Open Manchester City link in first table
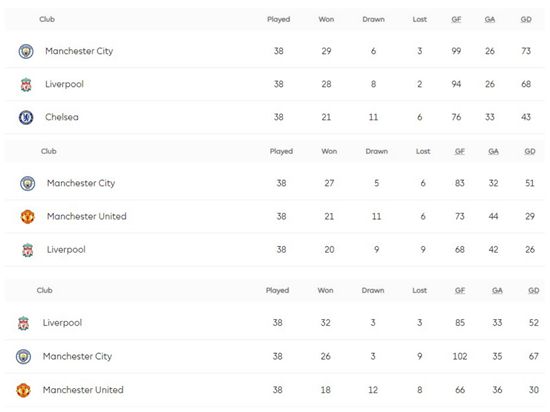Image resolution: width=550 pixels, height=412 pixels. [79, 51]
